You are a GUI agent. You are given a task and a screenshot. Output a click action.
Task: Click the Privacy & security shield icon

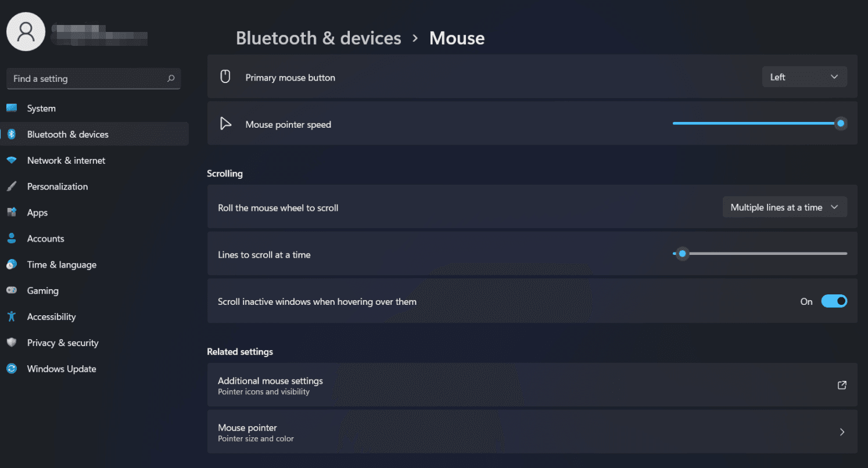[x=12, y=343]
